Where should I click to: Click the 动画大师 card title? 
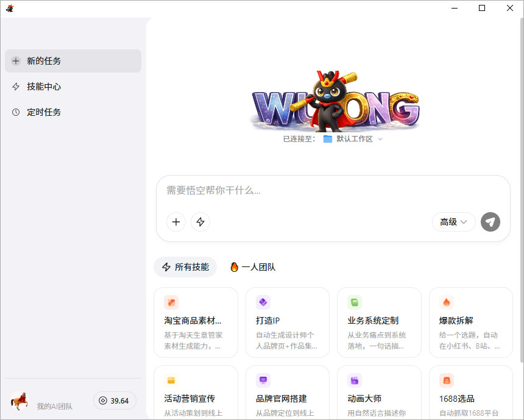[364, 399]
